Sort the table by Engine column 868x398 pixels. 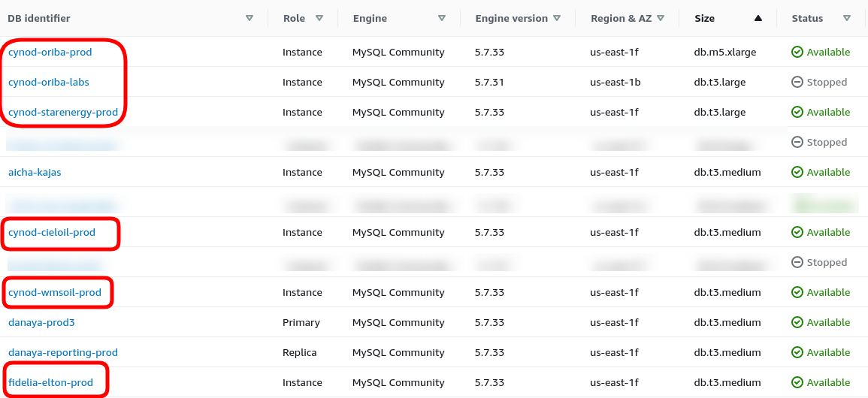[442, 19]
